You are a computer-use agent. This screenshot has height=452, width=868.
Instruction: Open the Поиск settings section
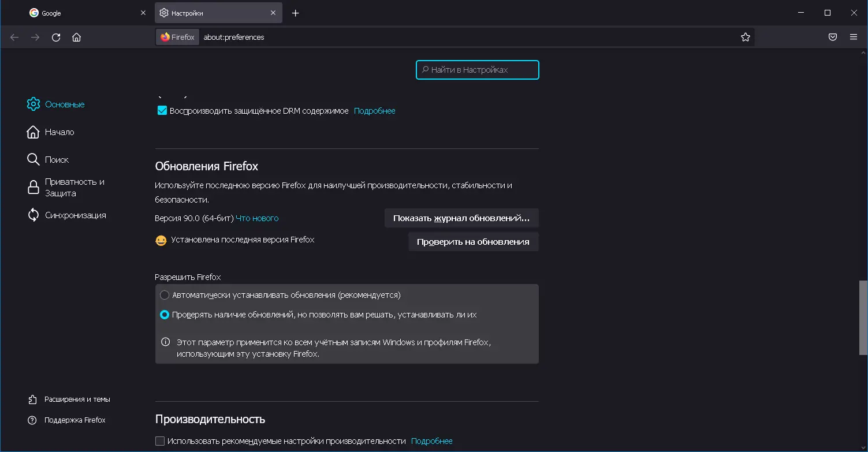(x=57, y=159)
